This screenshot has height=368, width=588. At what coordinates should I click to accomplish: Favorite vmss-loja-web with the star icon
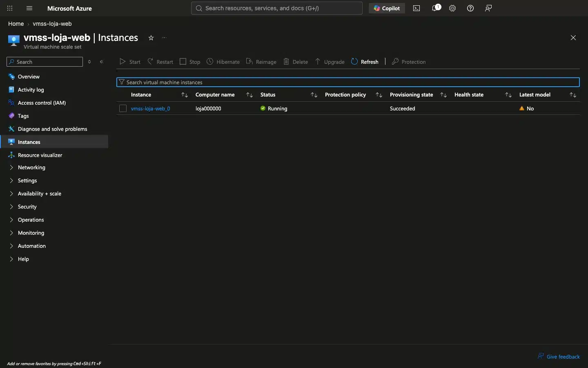click(x=151, y=38)
